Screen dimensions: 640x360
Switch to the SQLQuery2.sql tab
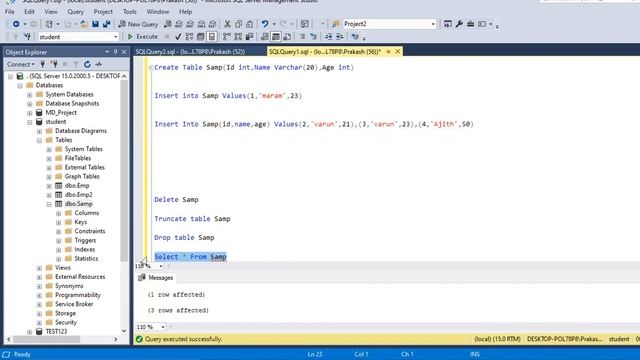(190, 51)
